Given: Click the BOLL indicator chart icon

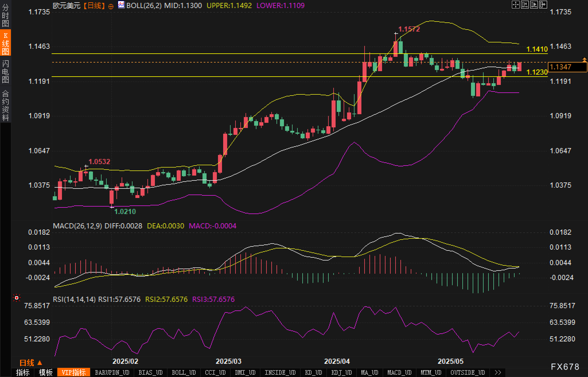Looking at the screenshot, I should pos(121,5).
